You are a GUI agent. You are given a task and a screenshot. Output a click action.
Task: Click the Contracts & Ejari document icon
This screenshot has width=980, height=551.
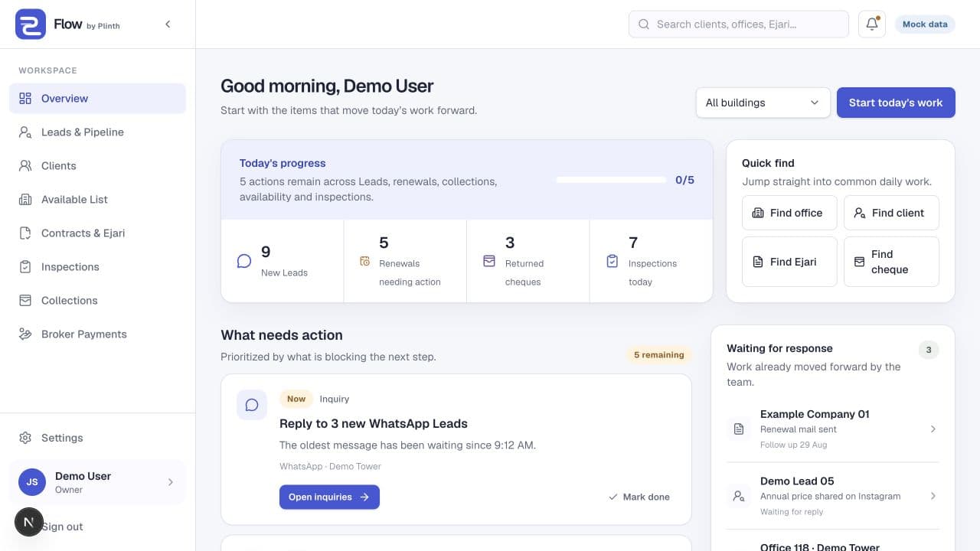25,233
